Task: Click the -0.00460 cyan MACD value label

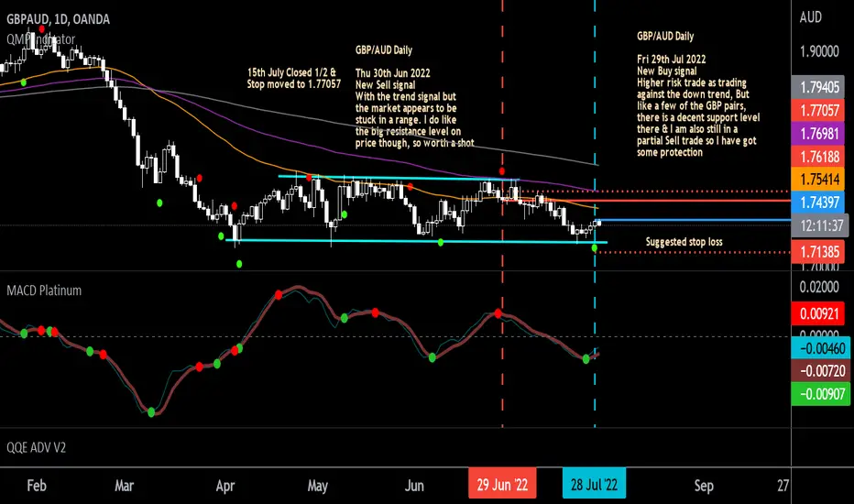Action: pyautogui.click(x=820, y=348)
